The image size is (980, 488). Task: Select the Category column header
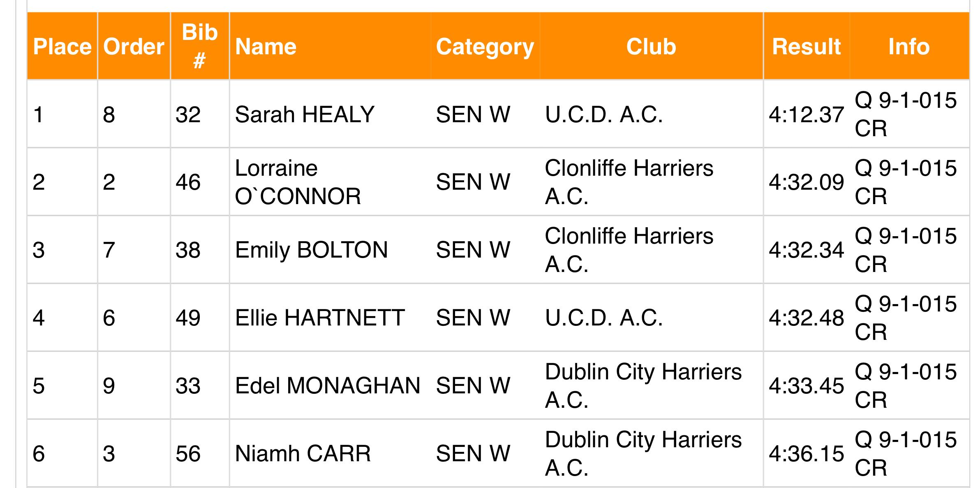click(x=485, y=46)
